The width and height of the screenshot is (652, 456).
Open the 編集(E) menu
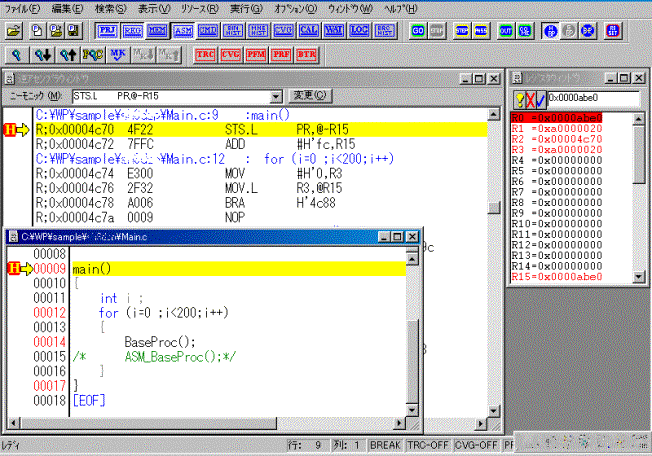point(68,8)
